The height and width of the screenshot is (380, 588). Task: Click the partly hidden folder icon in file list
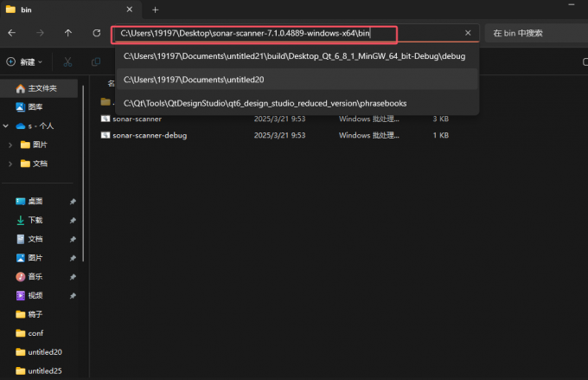pos(105,102)
